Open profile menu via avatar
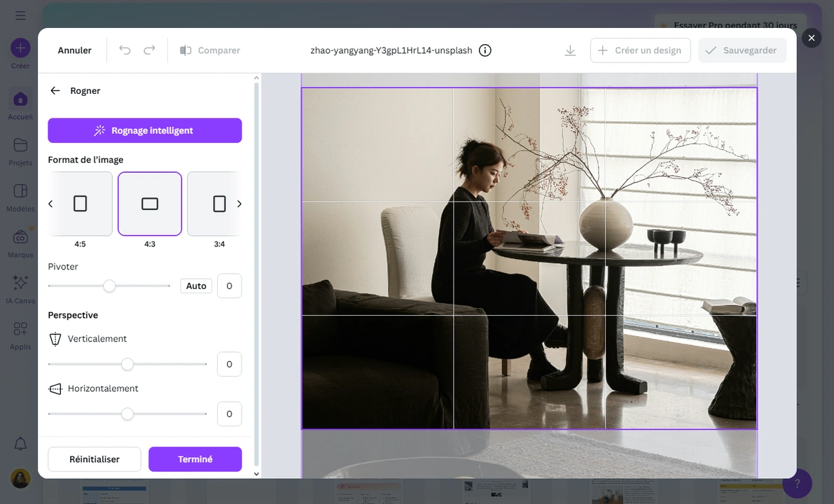This screenshot has height=504, width=834. point(20,478)
